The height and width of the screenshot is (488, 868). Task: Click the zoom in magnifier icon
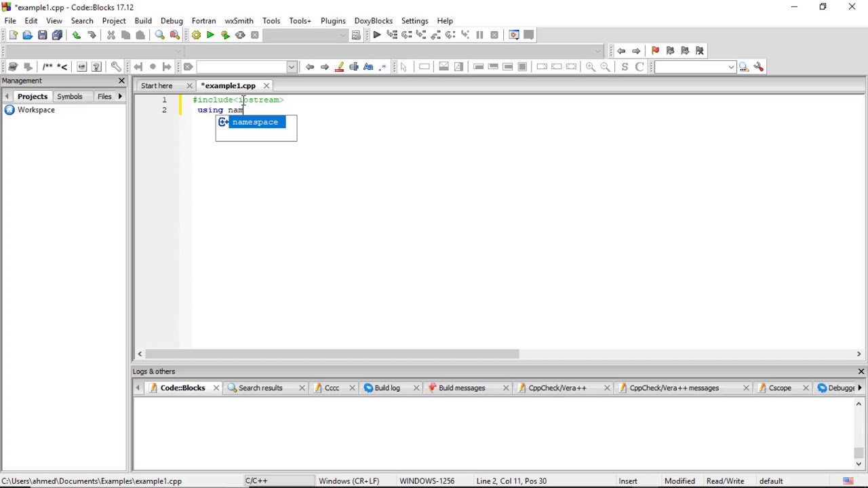[x=590, y=66]
